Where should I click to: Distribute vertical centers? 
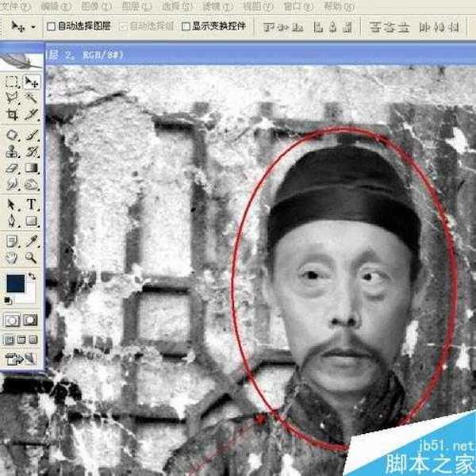(390, 27)
